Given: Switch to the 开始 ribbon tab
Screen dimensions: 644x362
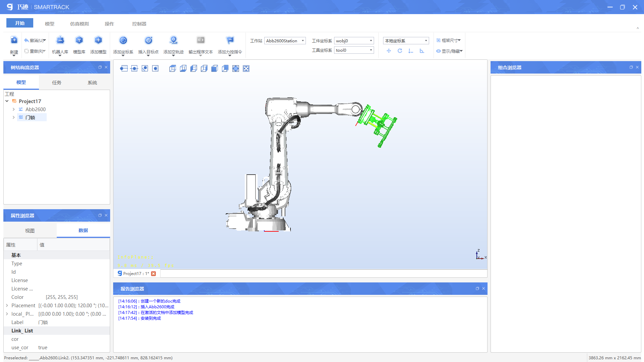Looking at the screenshot, I should tap(20, 23).
